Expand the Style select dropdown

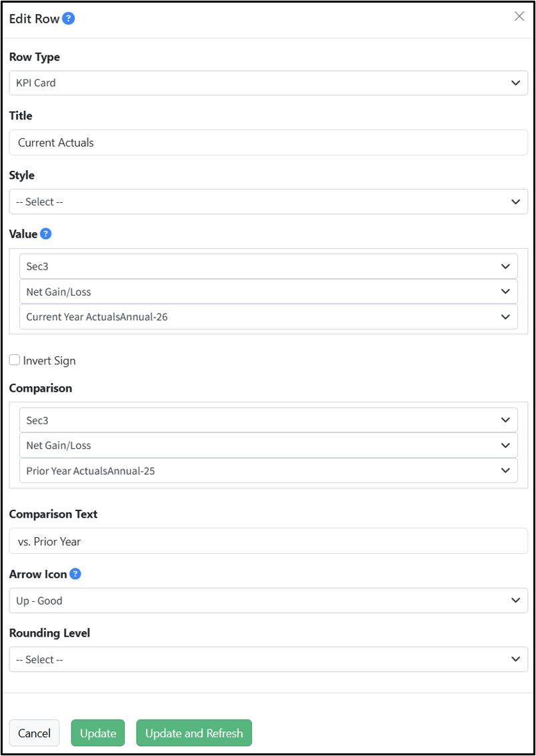coord(268,202)
